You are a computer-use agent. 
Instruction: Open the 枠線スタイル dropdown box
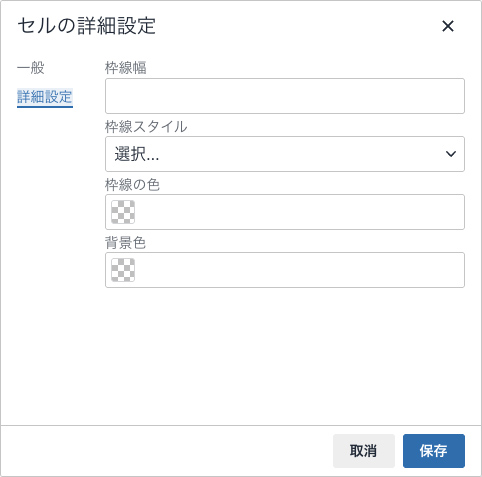[285, 154]
